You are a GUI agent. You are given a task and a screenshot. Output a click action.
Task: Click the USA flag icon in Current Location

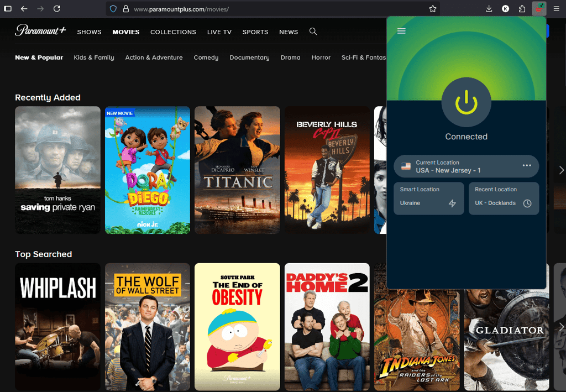coord(406,166)
